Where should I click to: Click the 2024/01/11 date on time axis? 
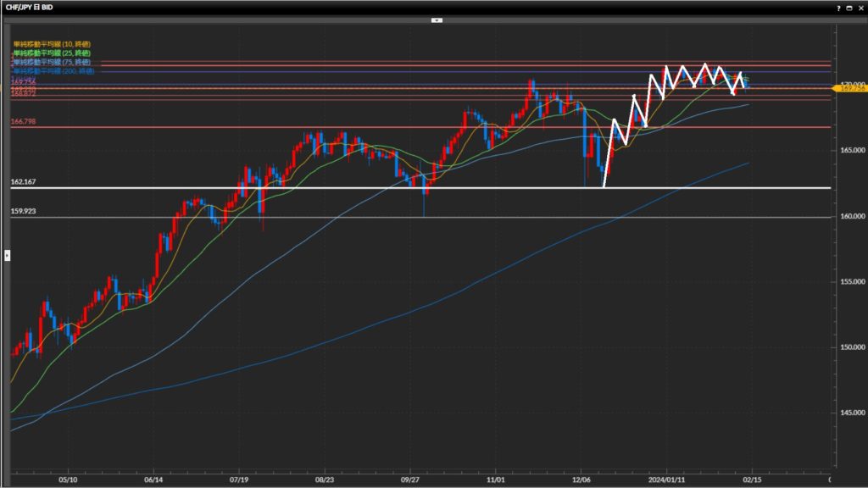pyautogui.click(x=666, y=477)
